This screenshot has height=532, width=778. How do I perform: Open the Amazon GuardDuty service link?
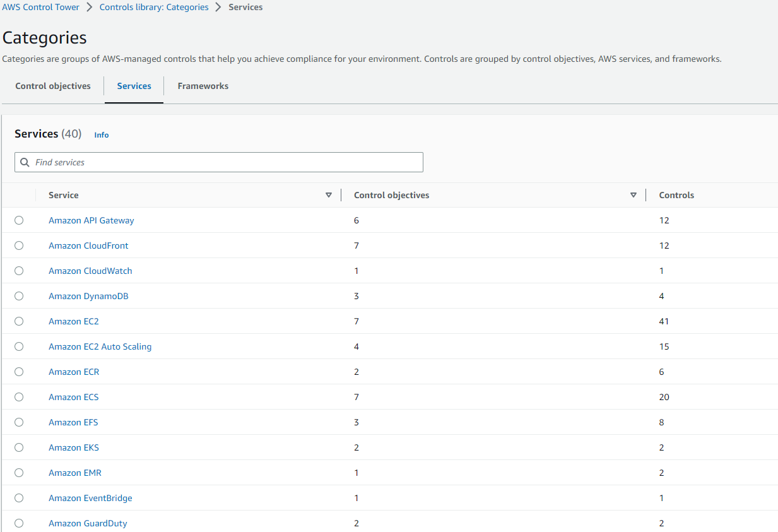tap(88, 523)
